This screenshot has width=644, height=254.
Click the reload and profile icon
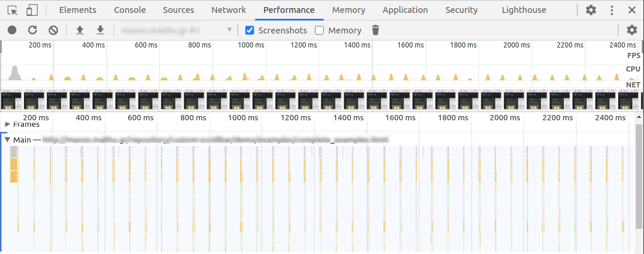click(33, 30)
